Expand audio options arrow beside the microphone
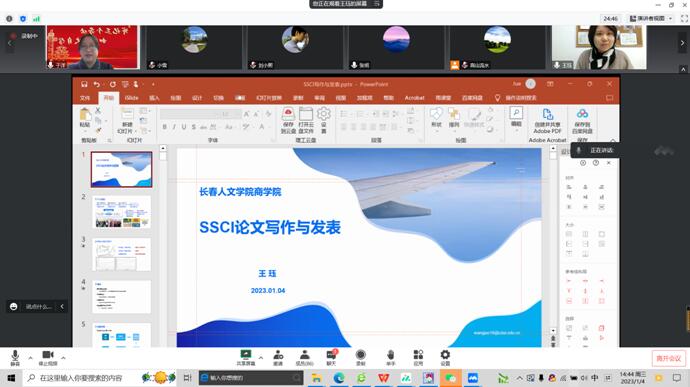 [30, 358]
